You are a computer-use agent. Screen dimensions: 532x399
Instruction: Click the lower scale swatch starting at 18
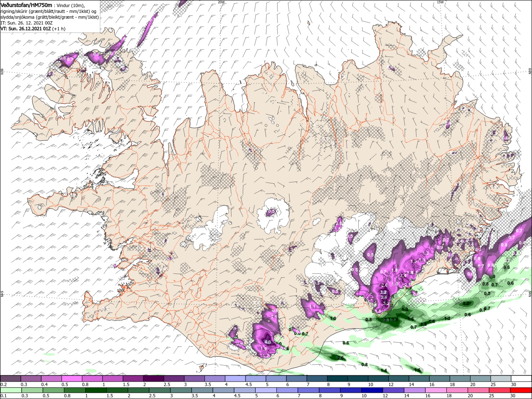coord(457,390)
